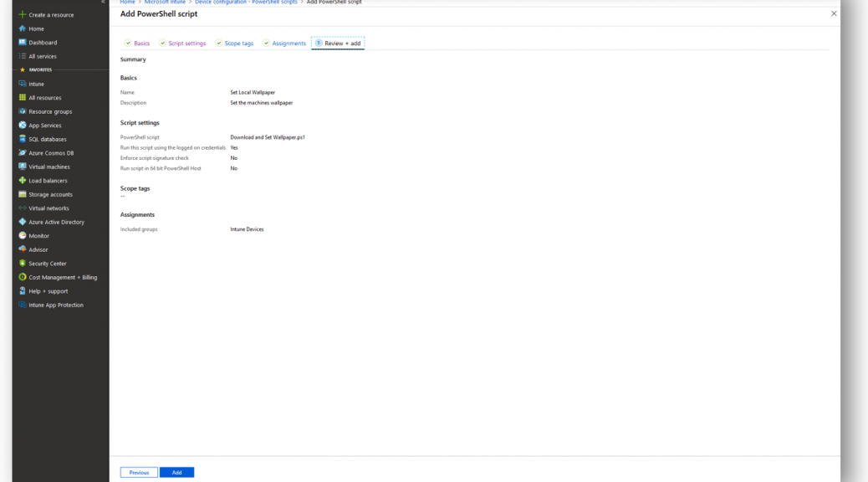Open the Create a resource menu item
868x482 pixels.
[51, 15]
